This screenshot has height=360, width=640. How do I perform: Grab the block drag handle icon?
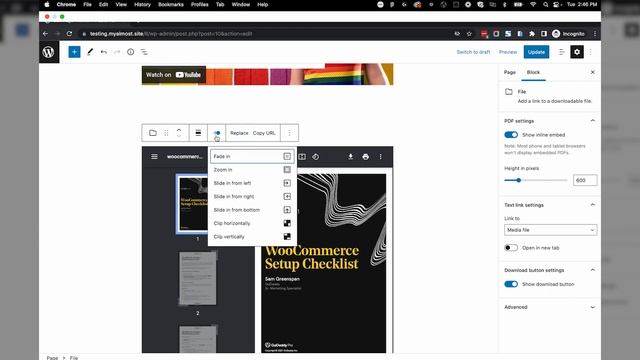tap(166, 133)
